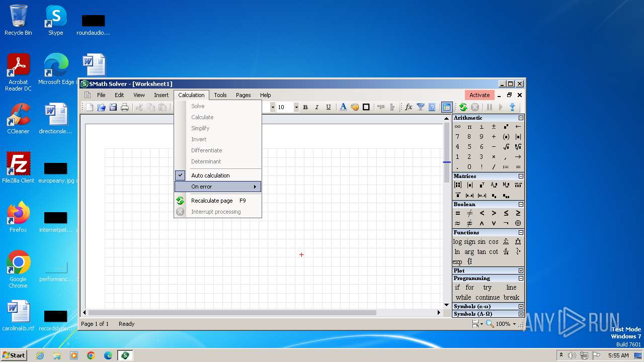
Task: Insert the while programming statement
Action: [463, 297]
